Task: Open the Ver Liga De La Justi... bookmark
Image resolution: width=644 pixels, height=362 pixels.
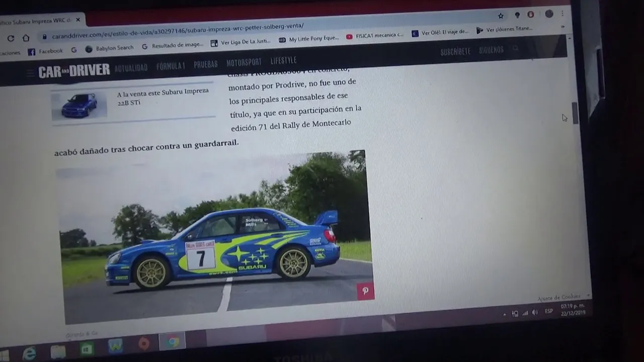Action: 240,42
